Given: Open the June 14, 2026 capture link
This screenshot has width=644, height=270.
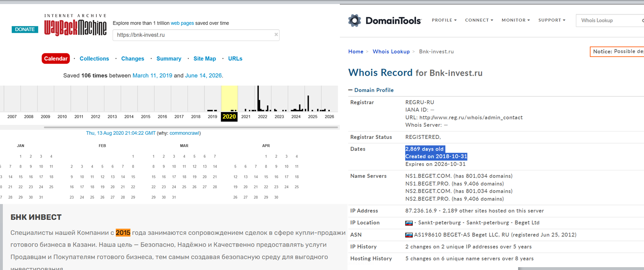Looking at the screenshot, I should point(203,76).
